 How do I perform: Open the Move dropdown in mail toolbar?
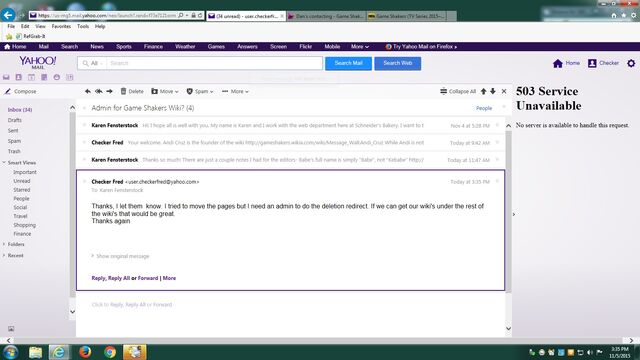(x=165, y=91)
